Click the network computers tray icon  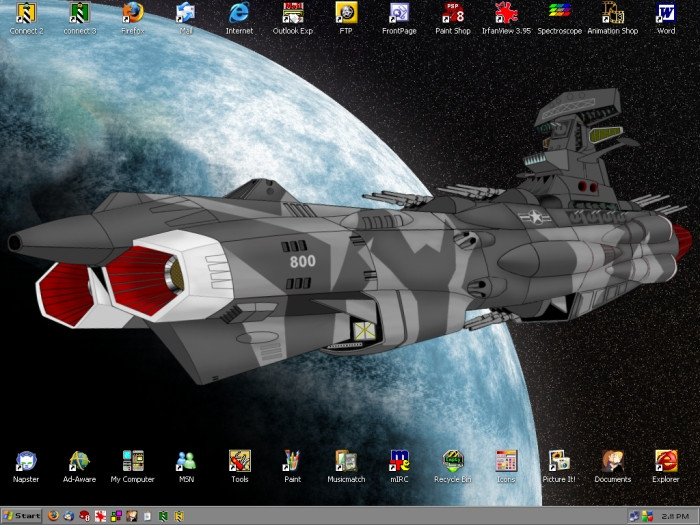tap(634, 516)
